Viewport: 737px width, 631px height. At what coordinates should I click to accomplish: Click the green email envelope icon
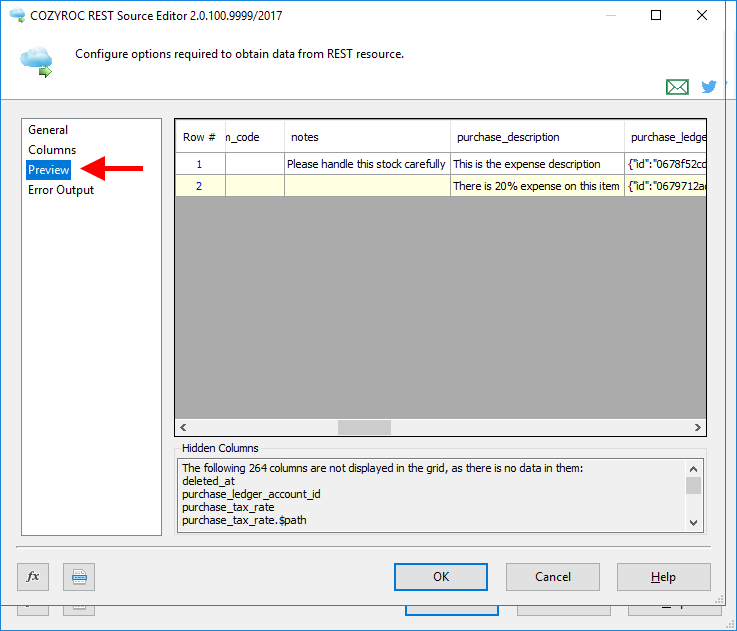coord(677,87)
